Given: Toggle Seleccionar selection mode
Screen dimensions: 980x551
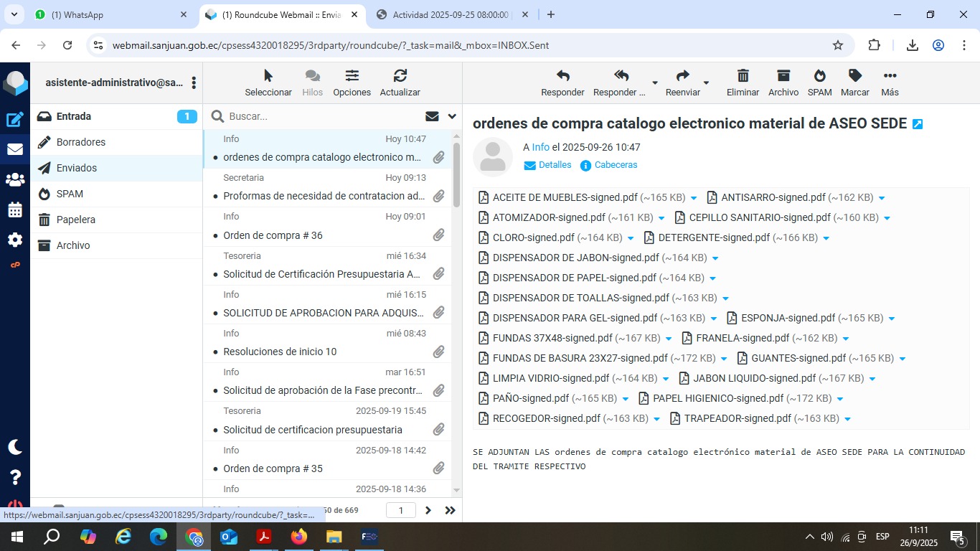Looking at the screenshot, I should 268,76.
